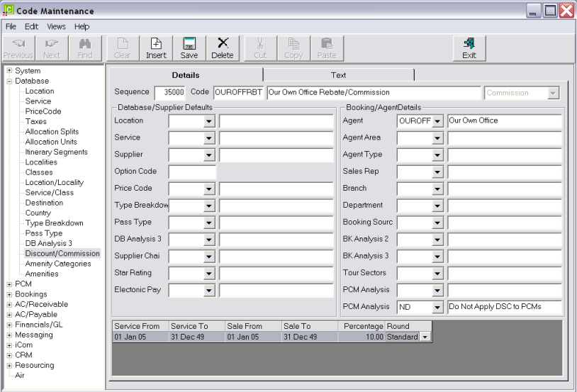577x392 pixels.
Task: Select Amenity Categories in the tree
Action: pyautogui.click(x=57, y=264)
